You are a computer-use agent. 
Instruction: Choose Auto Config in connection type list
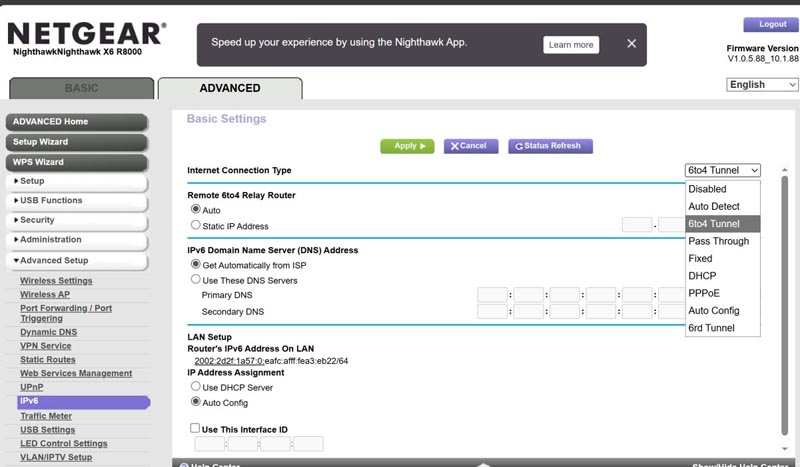[722, 311]
